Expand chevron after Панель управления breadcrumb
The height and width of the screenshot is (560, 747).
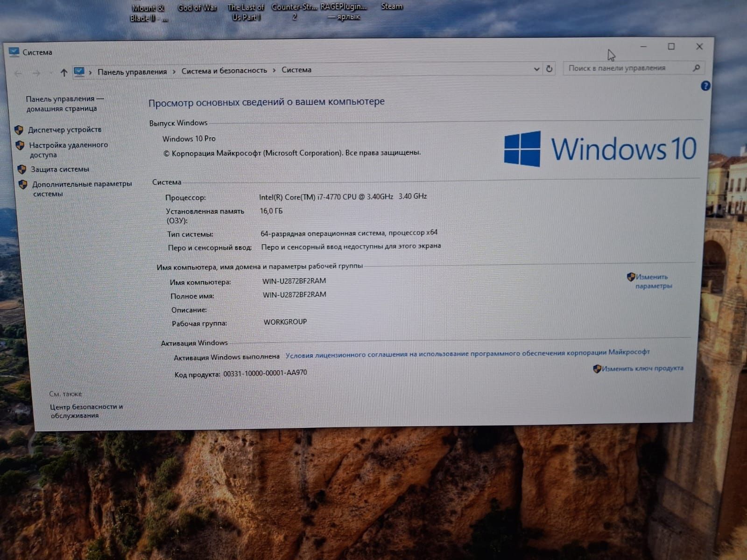tap(174, 71)
